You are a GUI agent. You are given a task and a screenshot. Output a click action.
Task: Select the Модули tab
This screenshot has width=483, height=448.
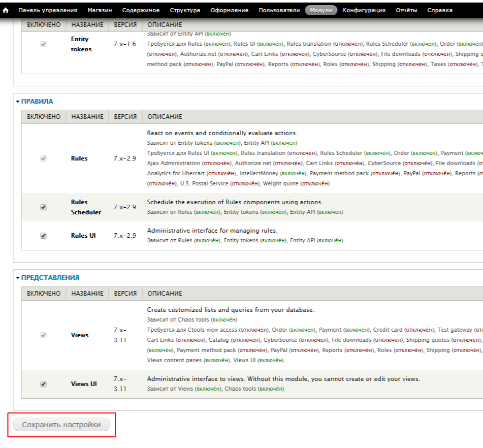(x=321, y=10)
